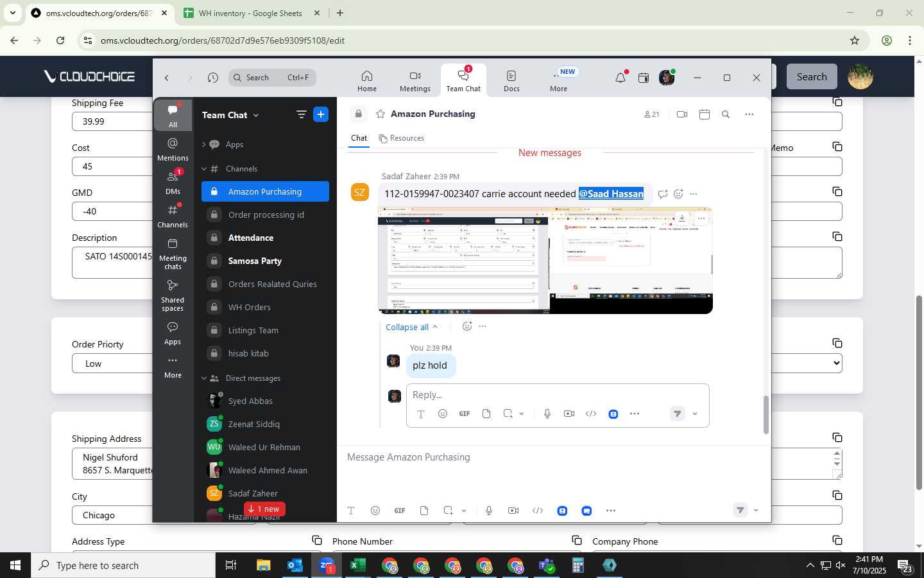Image resolution: width=924 pixels, height=578 pixels.
Task: Click audio message mic in reply box
Action: click(547, 414)
